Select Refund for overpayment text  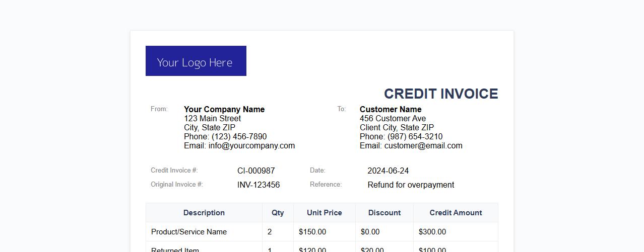(x=411, y=185)
